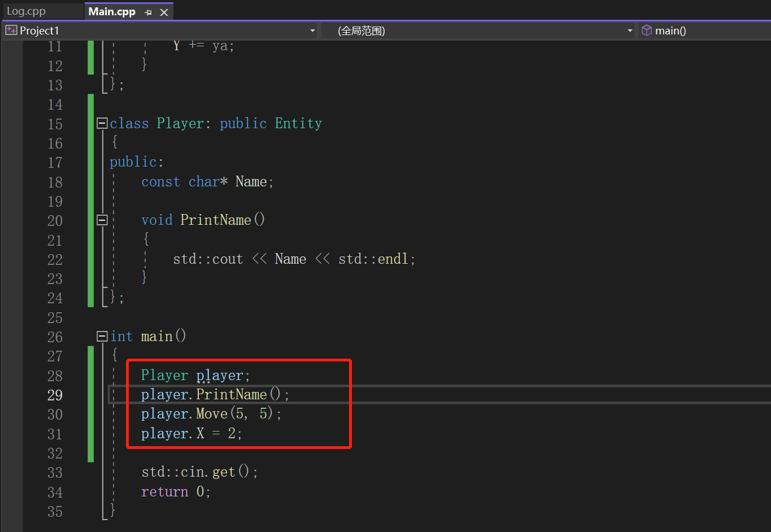Click 'const' keyword on line 18

click(160, 182)
